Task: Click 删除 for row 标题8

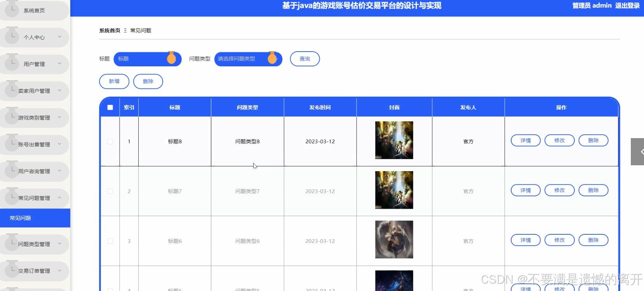Action: (593, 140)
